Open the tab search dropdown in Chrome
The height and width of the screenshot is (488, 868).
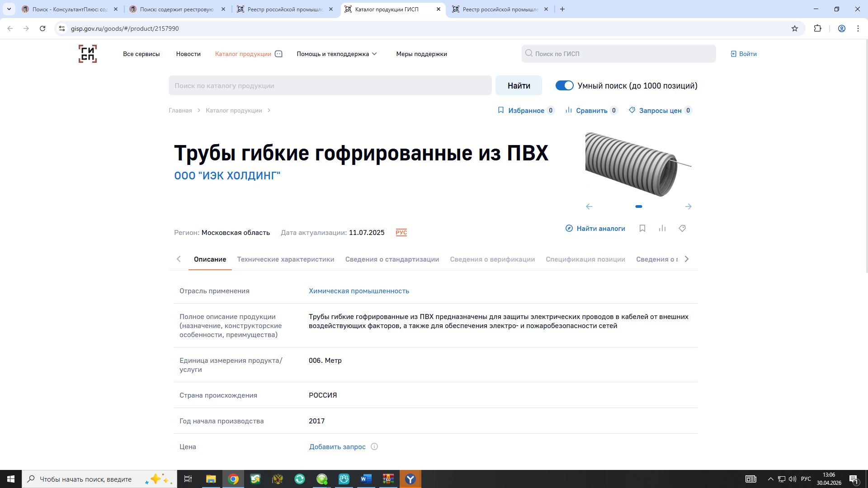coord(9,9)
